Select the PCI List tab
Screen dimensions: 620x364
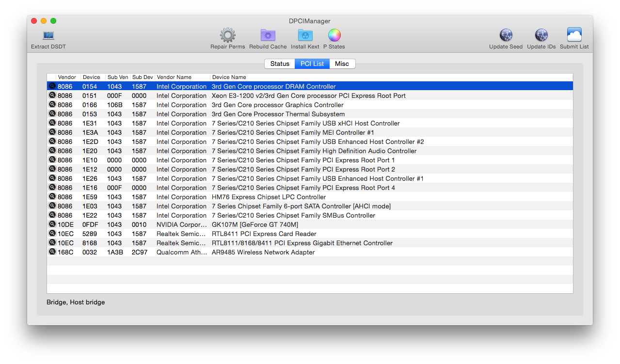312,64
